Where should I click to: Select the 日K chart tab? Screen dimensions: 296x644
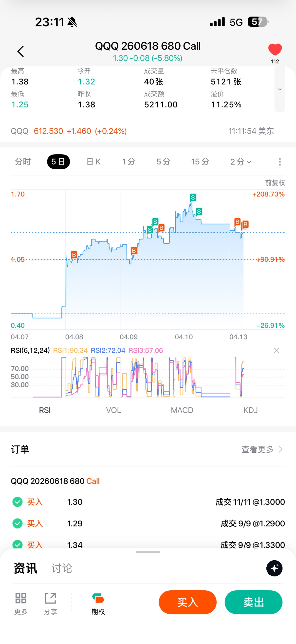93,162
